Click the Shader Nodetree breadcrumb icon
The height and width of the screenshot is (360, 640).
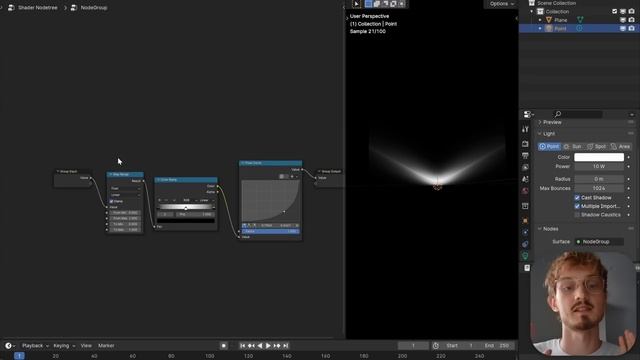[11, 7]
